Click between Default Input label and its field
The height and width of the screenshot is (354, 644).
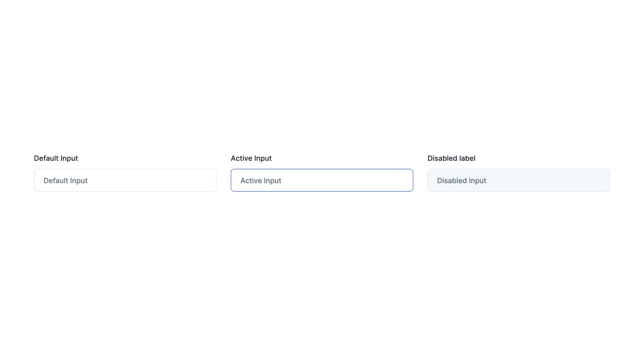(125, 165)
